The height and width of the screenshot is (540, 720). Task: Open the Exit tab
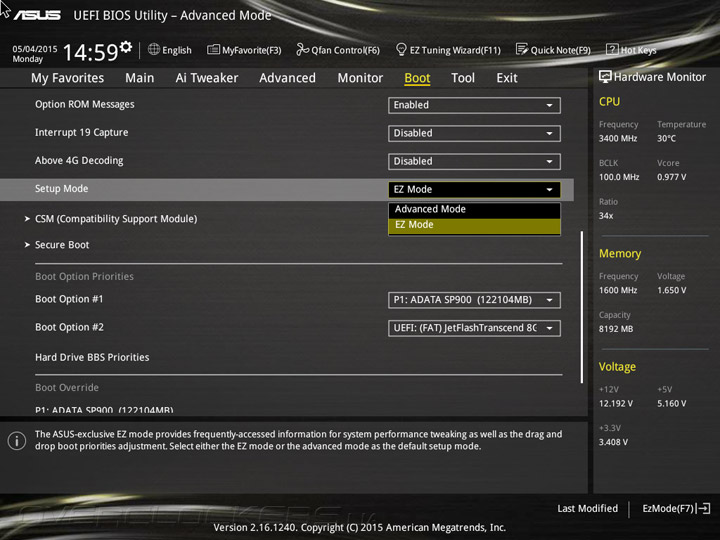[x=506, y=78]
